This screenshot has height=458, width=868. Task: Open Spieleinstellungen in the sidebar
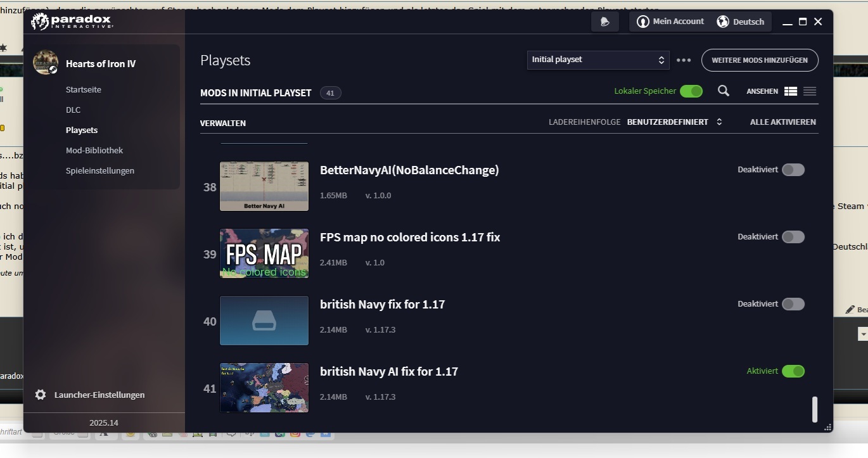pos(100,170)
